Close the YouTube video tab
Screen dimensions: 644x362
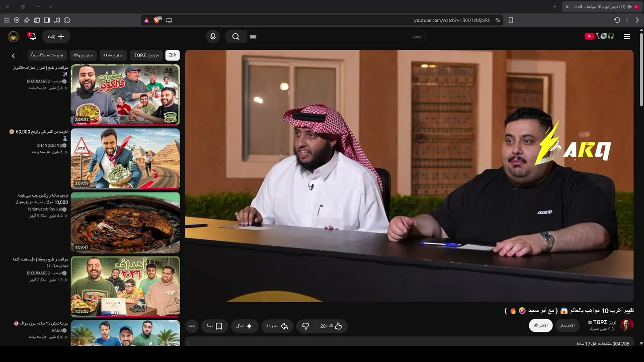tap(567, 7)
